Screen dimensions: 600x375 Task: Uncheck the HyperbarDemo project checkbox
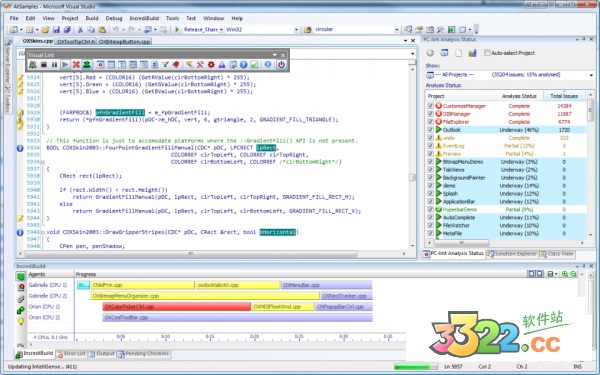point(430,209)
